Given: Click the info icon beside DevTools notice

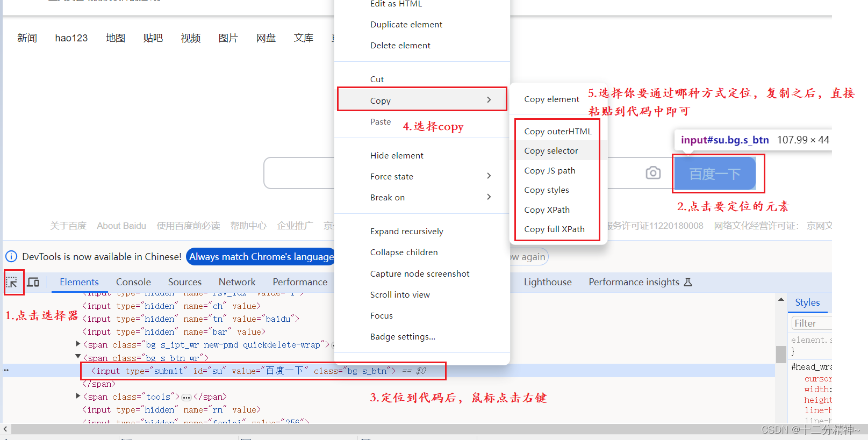Looking at the screenshot, I should [x=11, y=257].
